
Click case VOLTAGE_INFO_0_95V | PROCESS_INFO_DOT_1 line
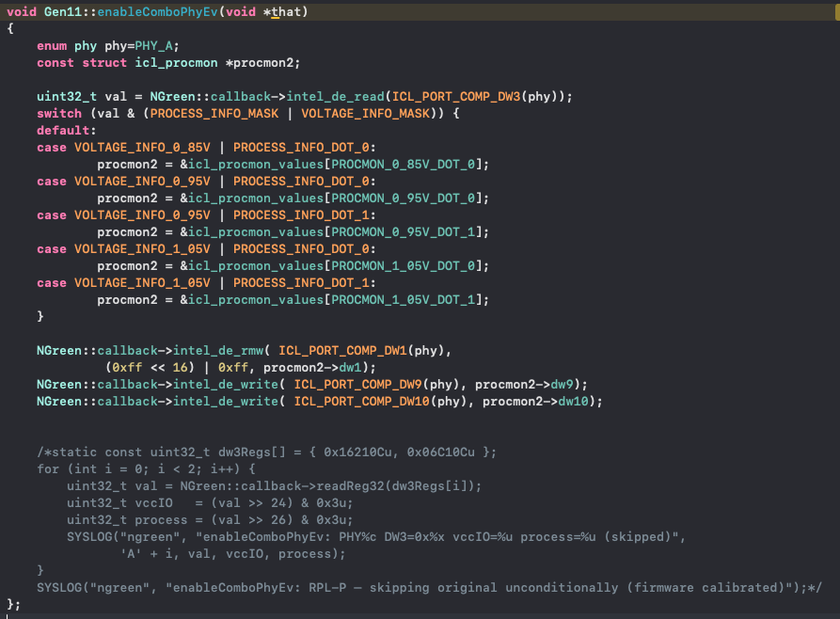206,214
